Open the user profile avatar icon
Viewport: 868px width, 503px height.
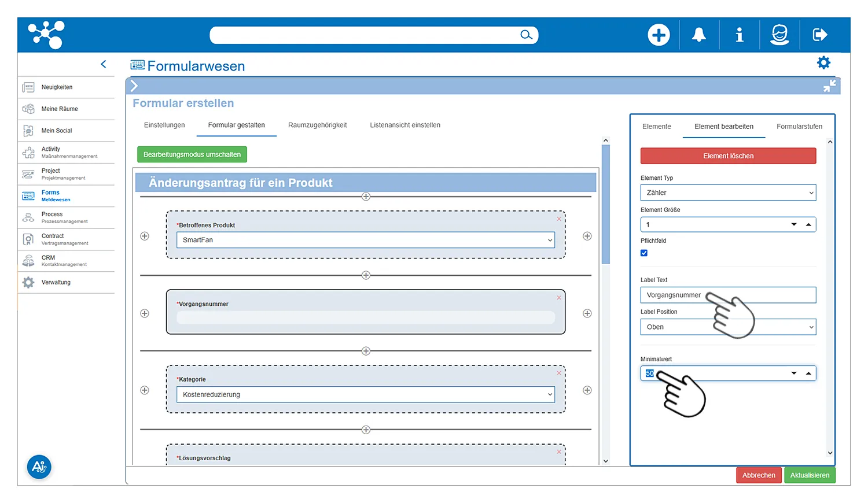[x=779, y=35]
